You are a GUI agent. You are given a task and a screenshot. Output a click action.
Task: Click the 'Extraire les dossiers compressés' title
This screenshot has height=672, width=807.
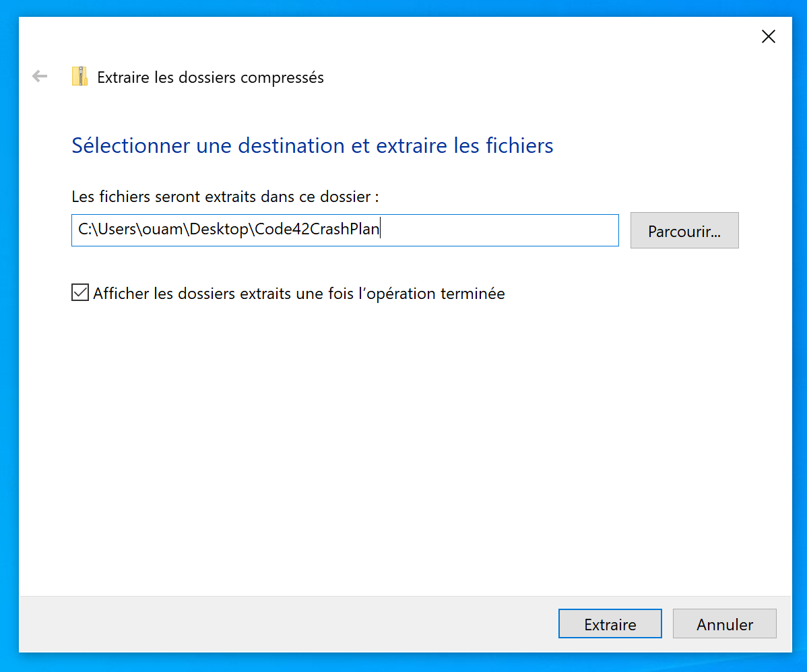(210, 77)
